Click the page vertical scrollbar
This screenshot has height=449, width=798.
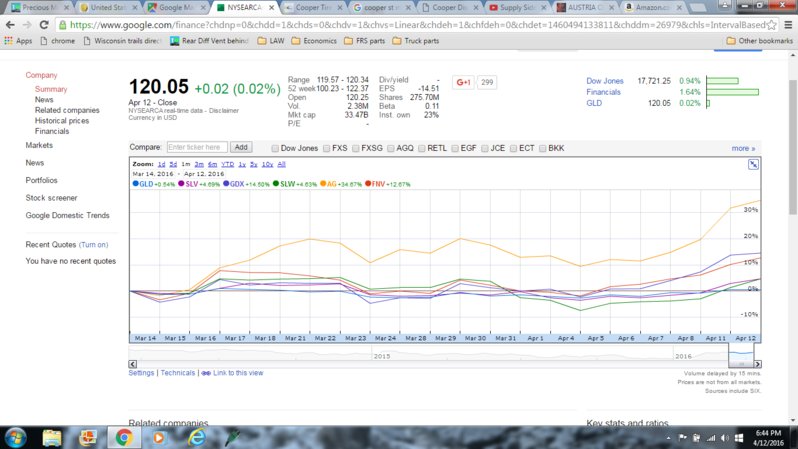792,148
